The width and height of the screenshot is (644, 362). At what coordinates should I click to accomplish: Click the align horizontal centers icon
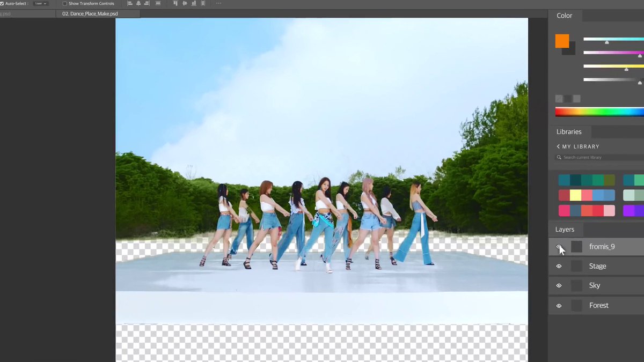[x=138, y=3]
